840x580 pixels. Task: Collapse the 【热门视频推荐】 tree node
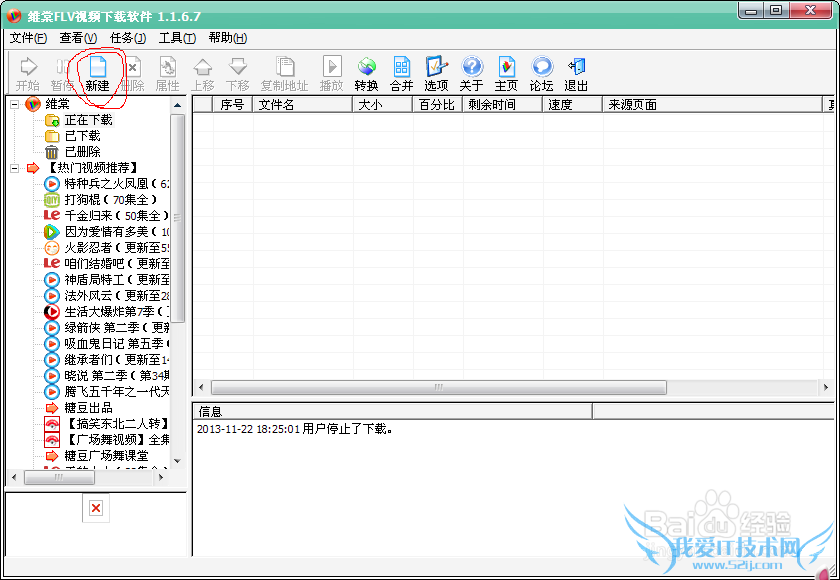[15, 168]
